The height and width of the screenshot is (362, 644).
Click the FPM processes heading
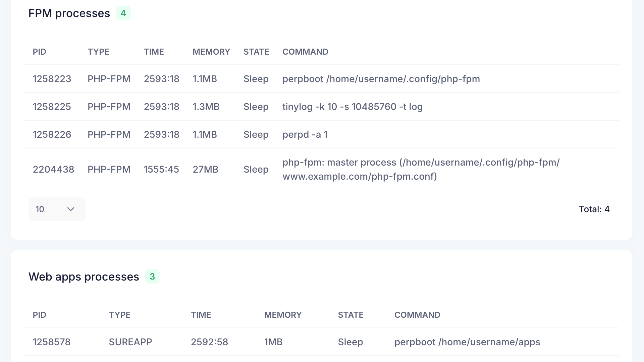point(69,13)
